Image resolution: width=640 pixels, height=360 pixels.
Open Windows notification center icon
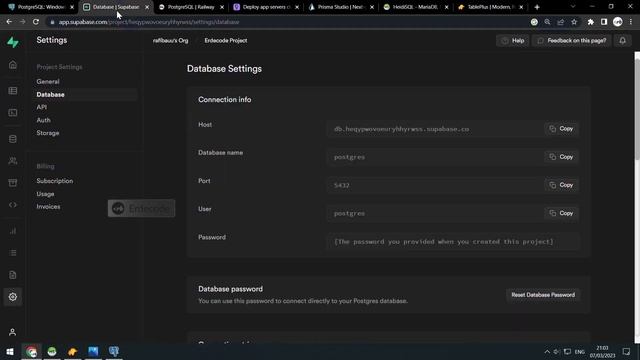coord(626,351)
